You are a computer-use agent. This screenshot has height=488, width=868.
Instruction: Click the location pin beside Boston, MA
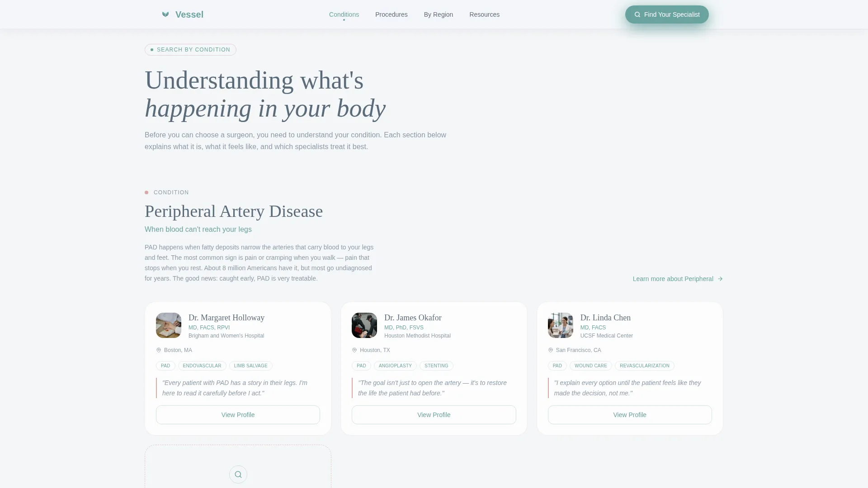click(159, 350)
